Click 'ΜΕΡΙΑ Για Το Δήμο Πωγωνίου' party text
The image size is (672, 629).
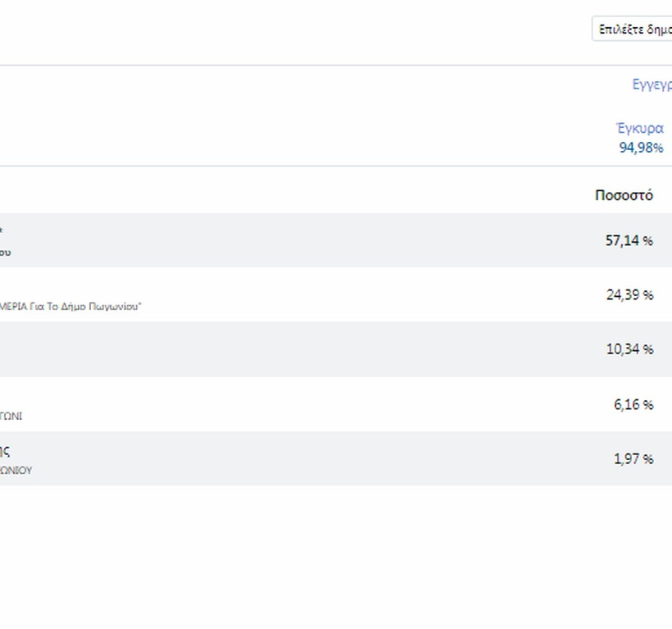[x=70, y=307]
